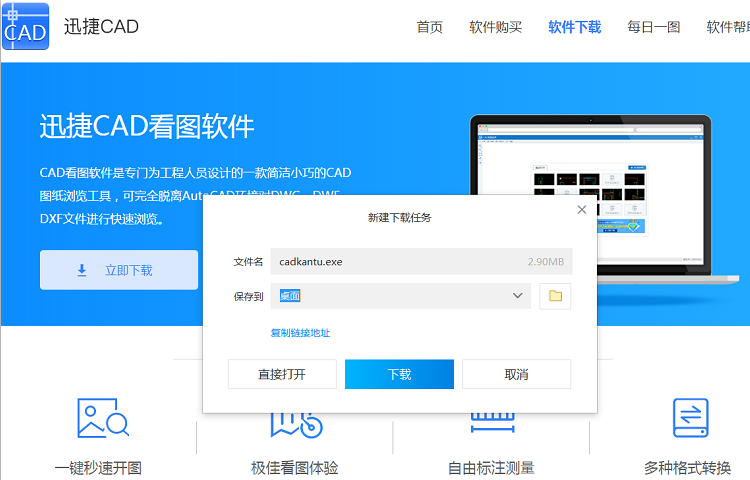Click the 自由标注测量 ruler icon
Image resolution: width=750 pixels, height=480 pixels.
(493, 423)
